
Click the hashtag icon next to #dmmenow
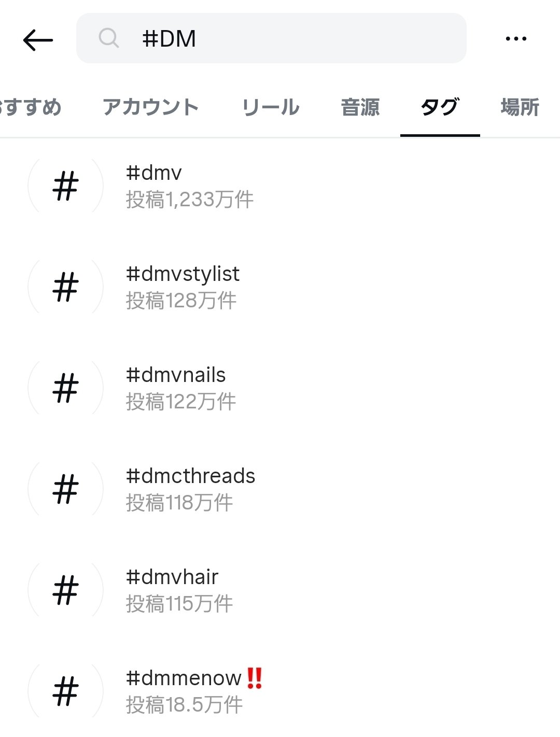point(66,691)
